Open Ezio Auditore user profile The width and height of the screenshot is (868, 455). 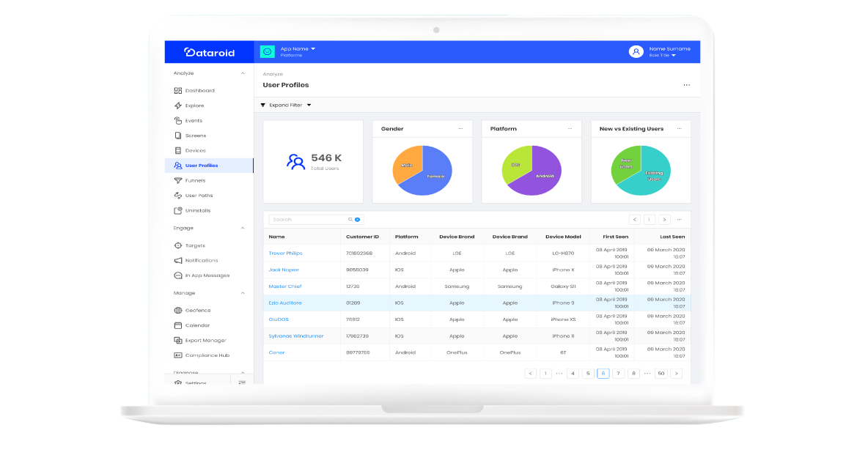[x=285, y=303]
